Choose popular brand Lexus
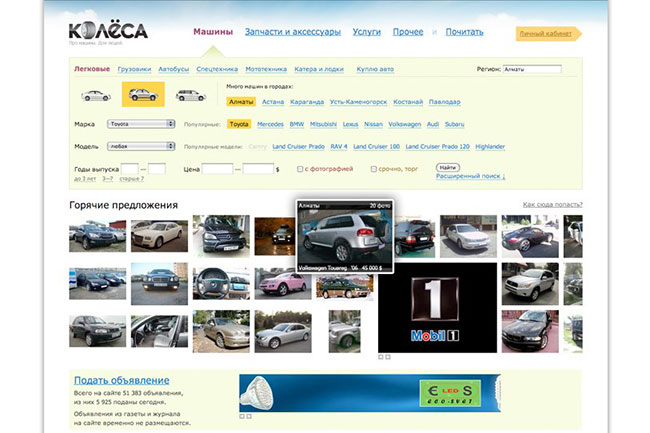650x433 pixels. pos(350,124)
